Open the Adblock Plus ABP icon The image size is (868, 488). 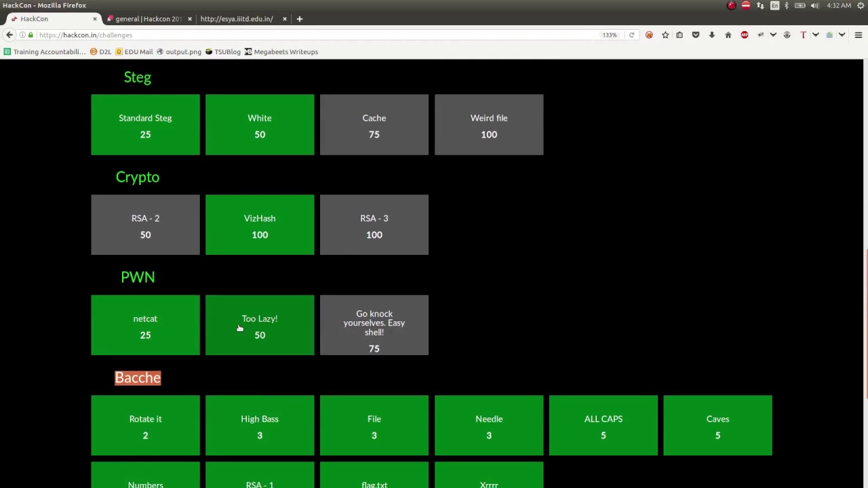coord(745,35)
